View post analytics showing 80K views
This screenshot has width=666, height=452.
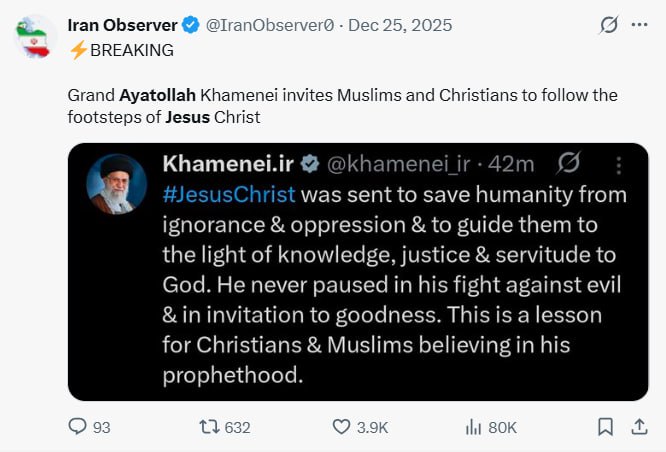[x=474, y=427]
